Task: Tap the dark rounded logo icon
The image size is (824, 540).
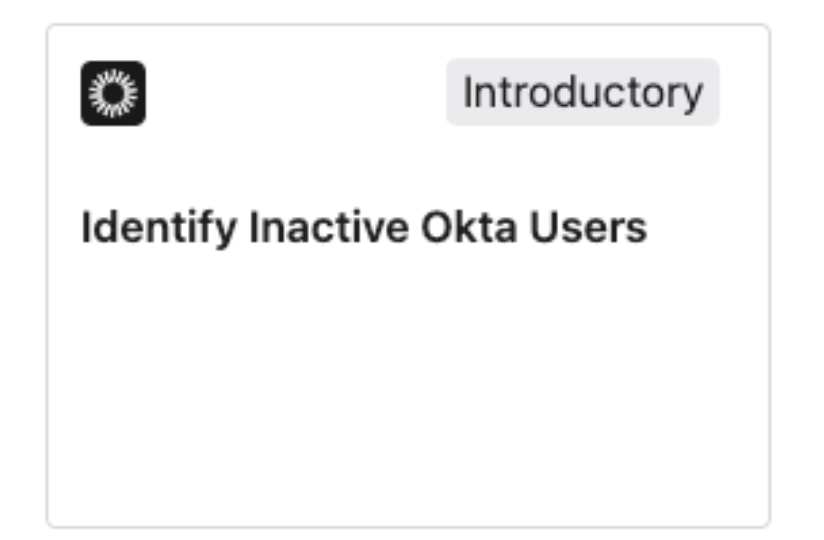Action: click(x=113, y=93)
